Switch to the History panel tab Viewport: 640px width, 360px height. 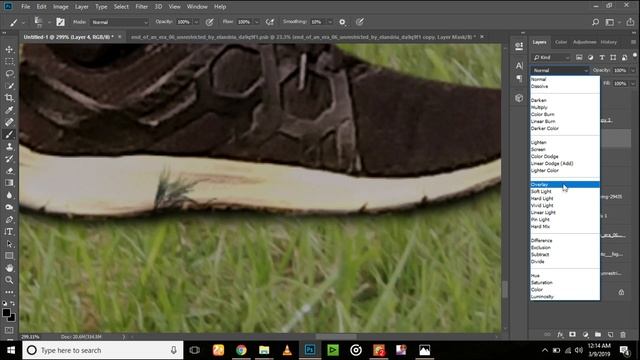coord(609,42)
